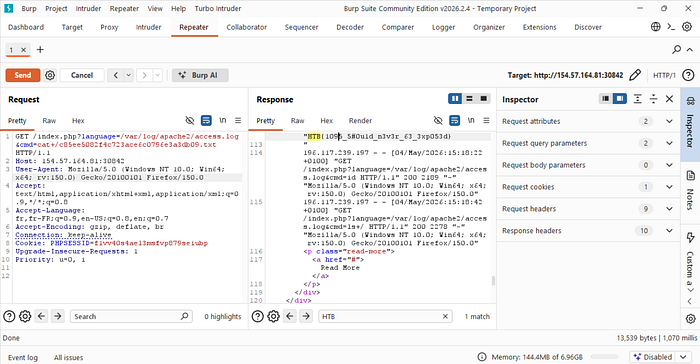Open the Notes side panel
Screen dimensions: 700x364
[690, 191]
